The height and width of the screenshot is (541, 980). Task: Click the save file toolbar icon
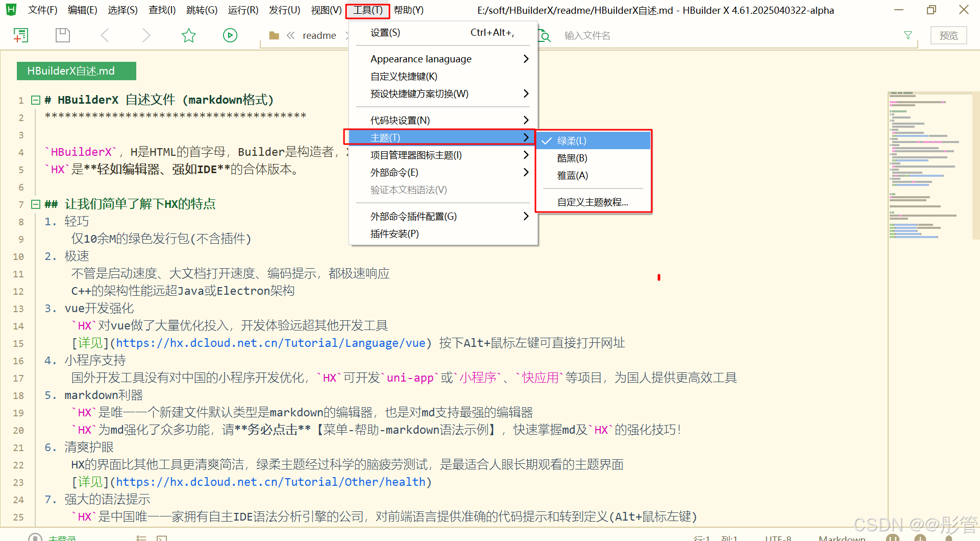[63, 35]
